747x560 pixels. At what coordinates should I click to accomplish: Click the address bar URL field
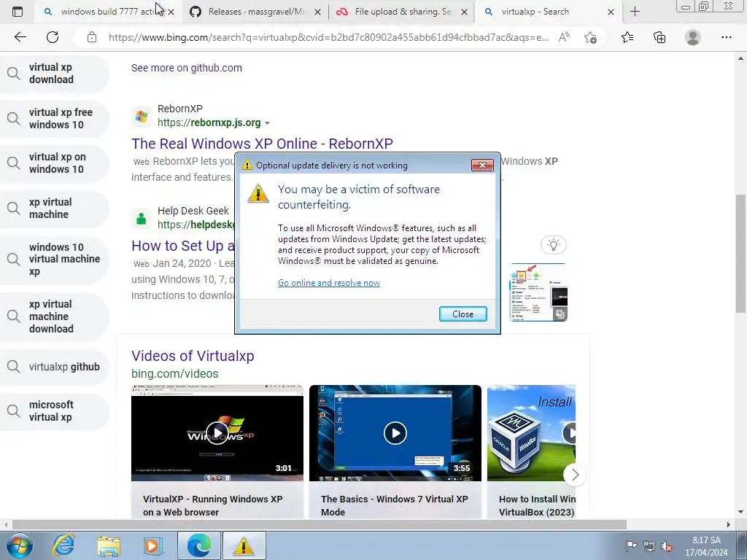click(328, 37)
